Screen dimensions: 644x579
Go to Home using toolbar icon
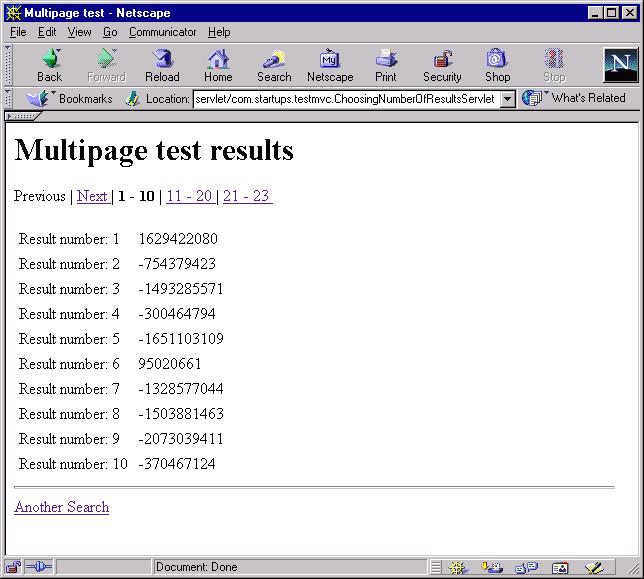click(x=218, y=65)
